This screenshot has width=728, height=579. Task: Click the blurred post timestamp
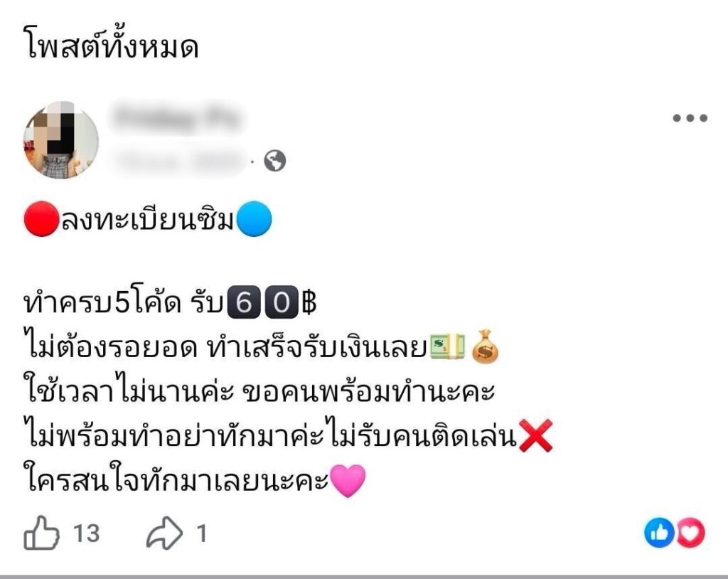pyautogui.click(x=178, y=161)
